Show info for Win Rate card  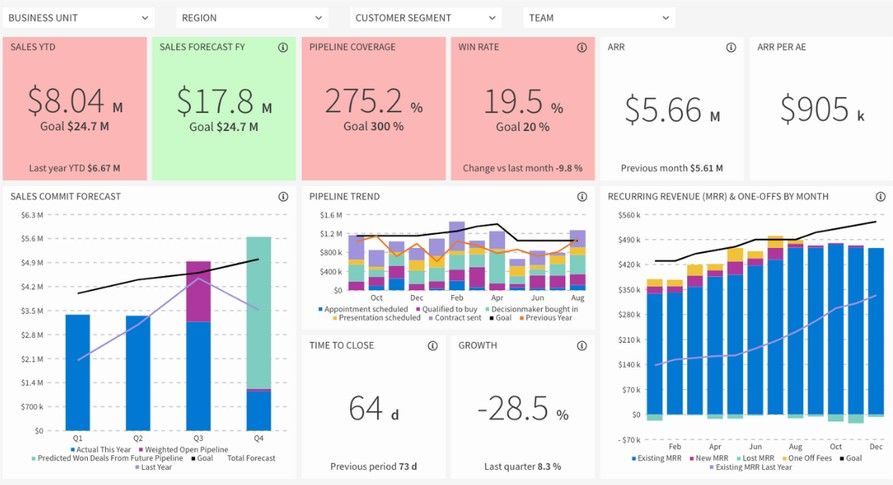point(581,47)
